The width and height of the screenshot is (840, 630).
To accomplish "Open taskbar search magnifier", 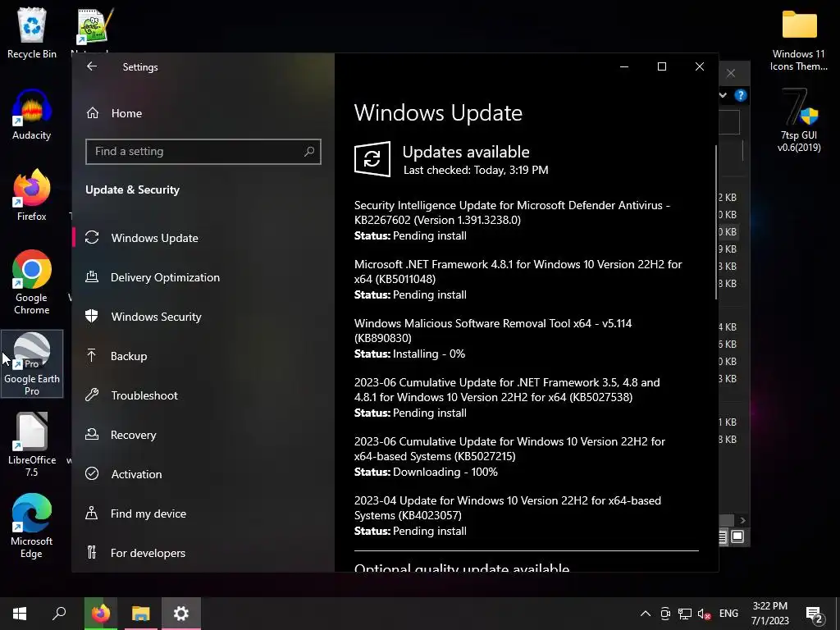I will pyautogui.click(x=59, y=614).
